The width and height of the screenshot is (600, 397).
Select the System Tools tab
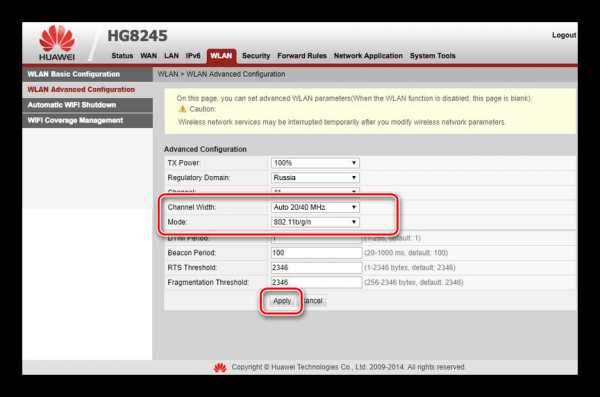[432, 56]
